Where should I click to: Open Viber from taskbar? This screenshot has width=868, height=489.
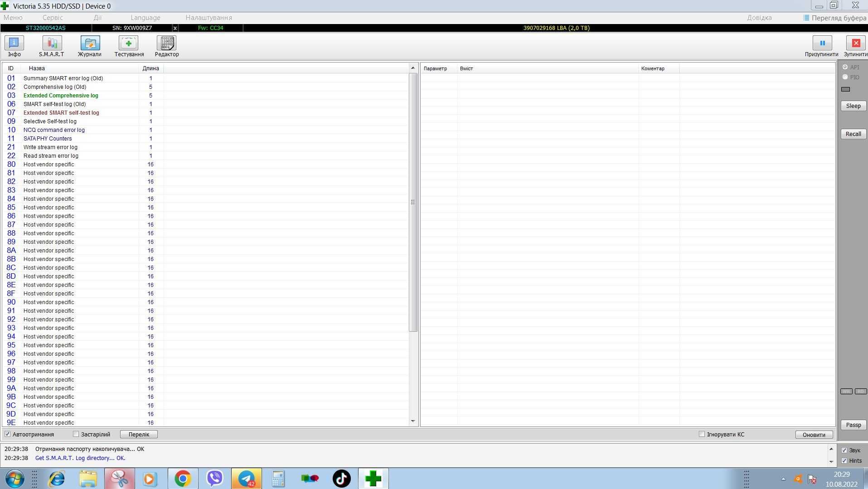coord(214,479)
